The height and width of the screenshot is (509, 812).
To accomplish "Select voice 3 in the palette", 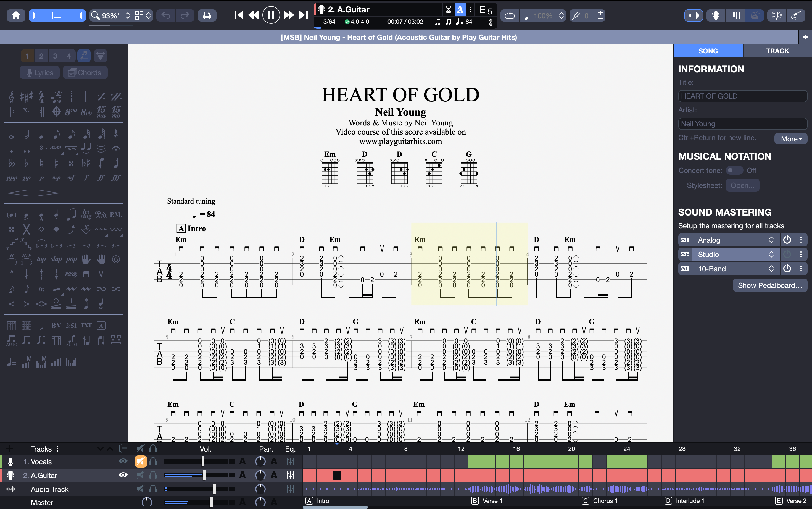I will click(x=55, y=56).
